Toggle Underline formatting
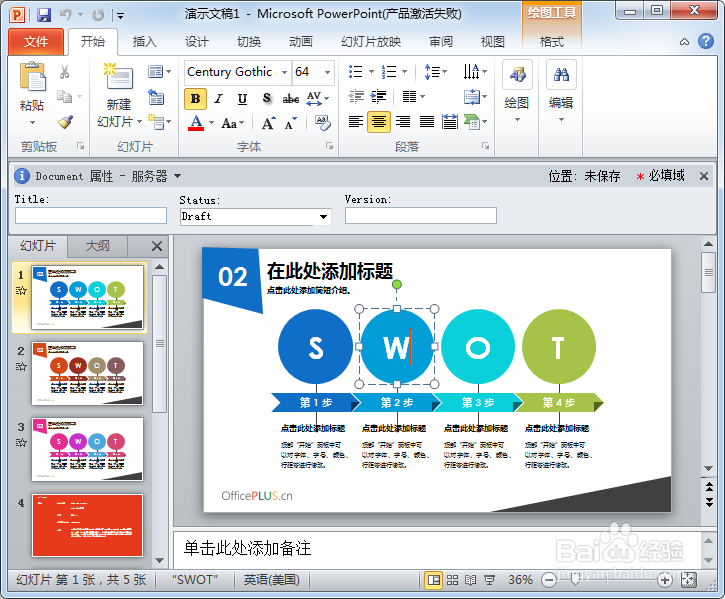This screenshot has height=599, width=725. pos(242,99)
